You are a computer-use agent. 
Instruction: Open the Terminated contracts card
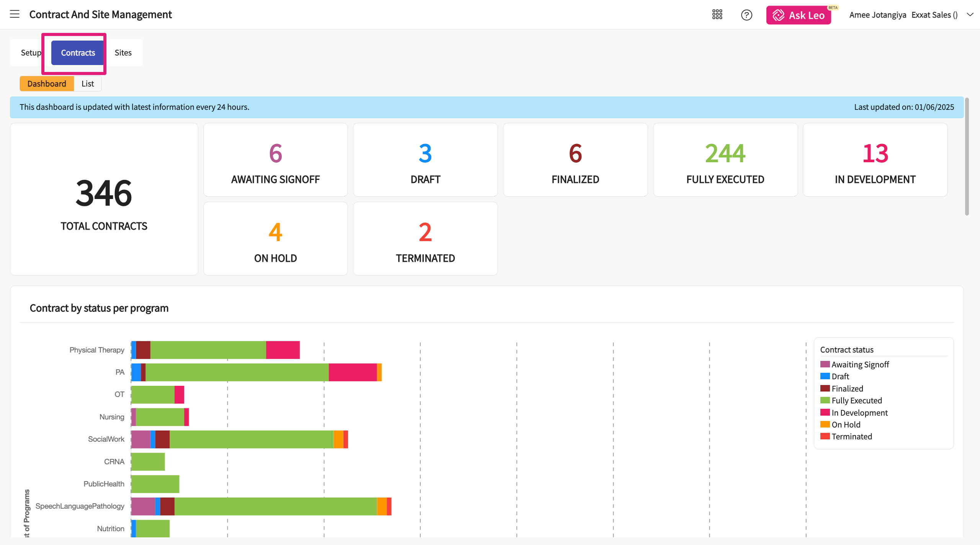425,239
